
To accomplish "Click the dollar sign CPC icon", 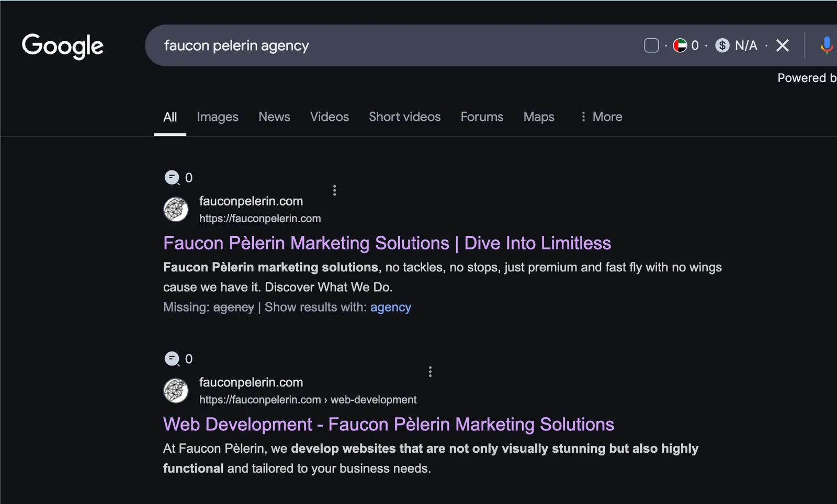I will [722, 45].
